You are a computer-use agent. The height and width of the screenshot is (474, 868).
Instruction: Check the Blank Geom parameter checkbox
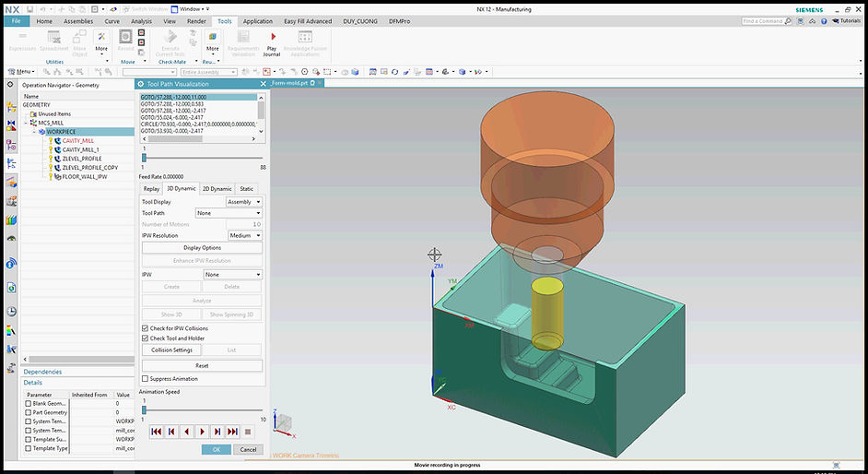[x=29, y=404]
